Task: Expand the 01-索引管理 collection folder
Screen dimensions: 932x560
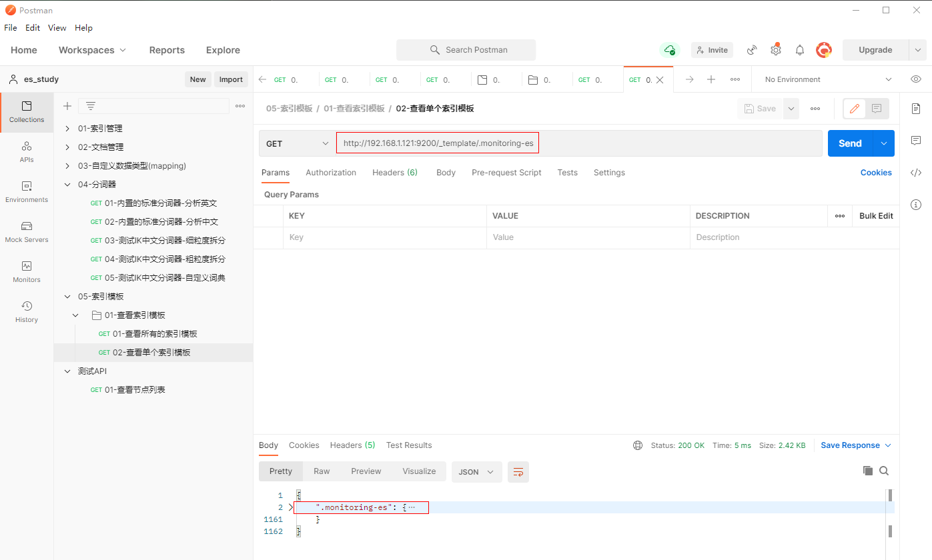Action: [67, 129]
